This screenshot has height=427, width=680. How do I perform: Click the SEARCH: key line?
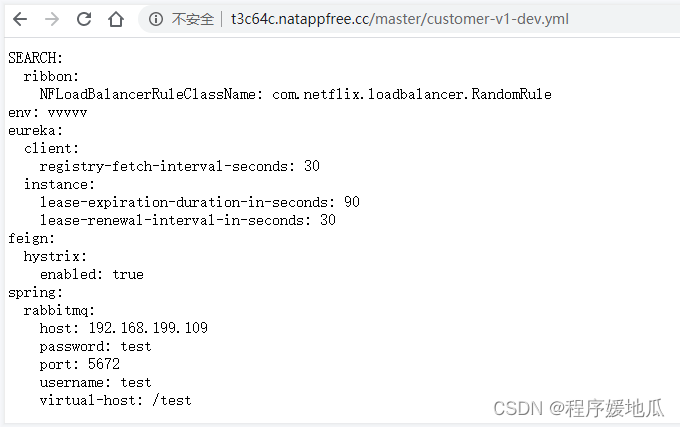point(36,58)
